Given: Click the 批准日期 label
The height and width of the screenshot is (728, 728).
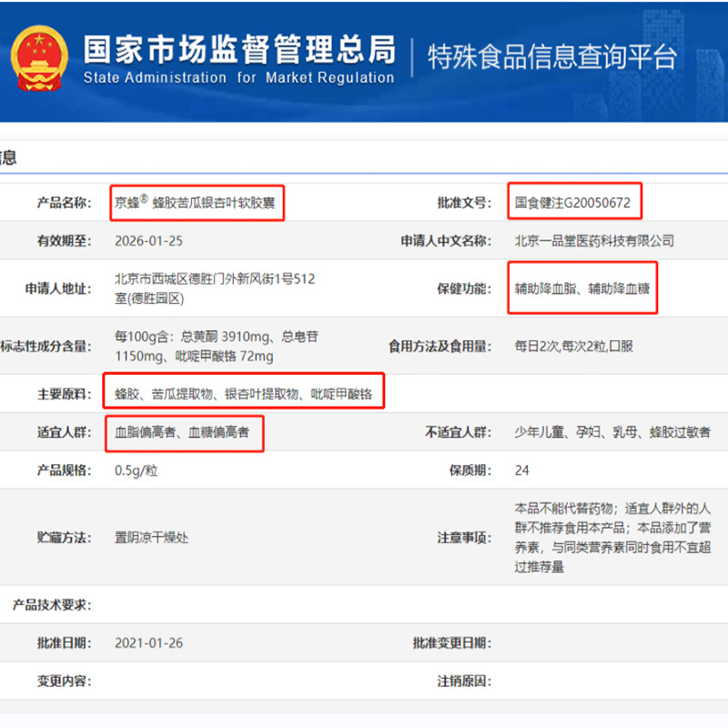Looking at the screenshot, I should (64, 642).
